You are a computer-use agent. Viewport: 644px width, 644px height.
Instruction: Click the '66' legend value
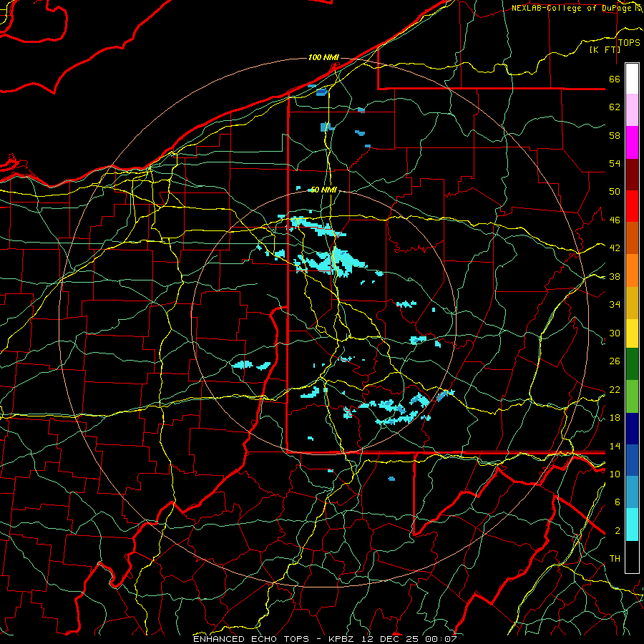click(615, 79)
